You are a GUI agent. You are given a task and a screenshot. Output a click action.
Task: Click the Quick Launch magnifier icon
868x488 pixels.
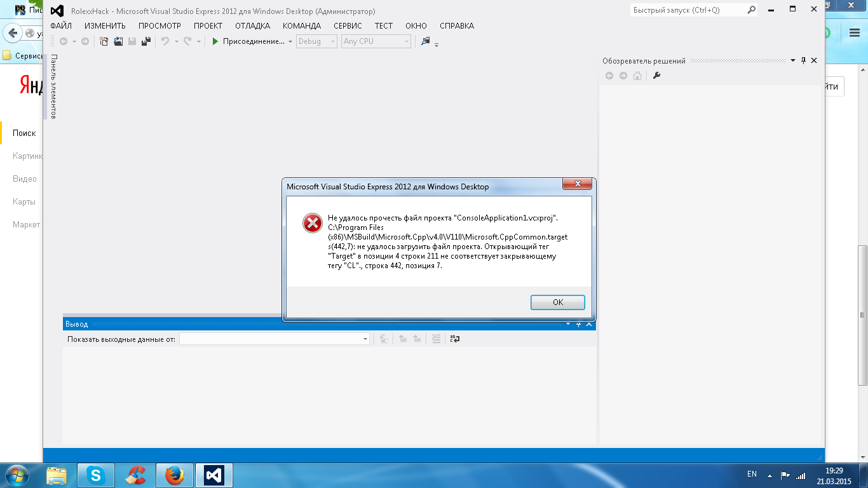(x=752, y=10)
